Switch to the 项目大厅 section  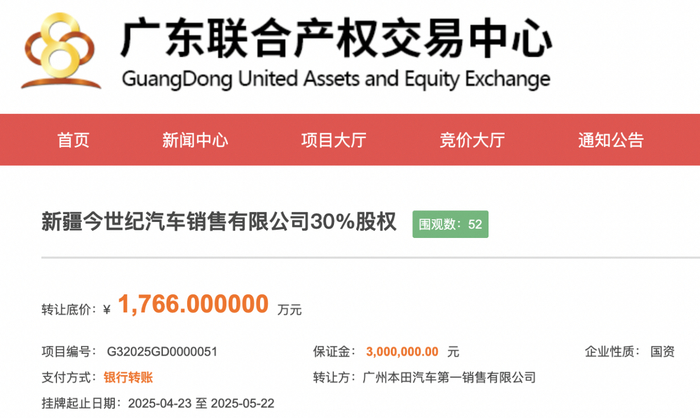[334, 141]
